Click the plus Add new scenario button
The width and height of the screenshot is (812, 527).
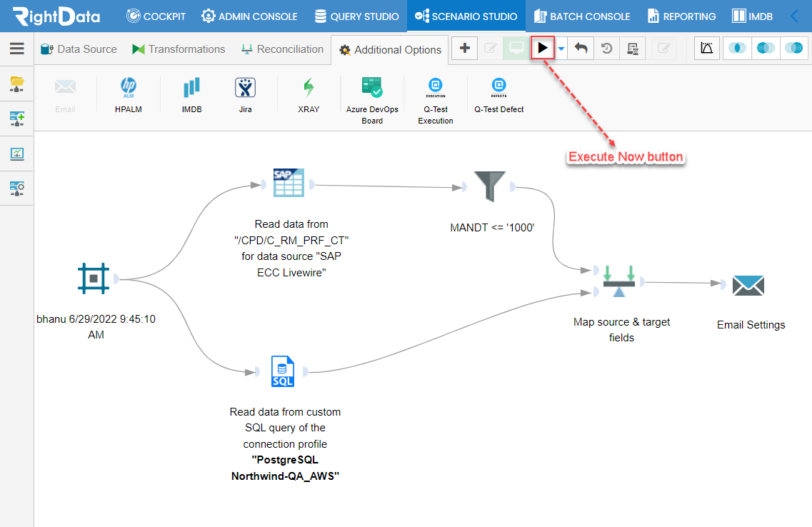464,48
